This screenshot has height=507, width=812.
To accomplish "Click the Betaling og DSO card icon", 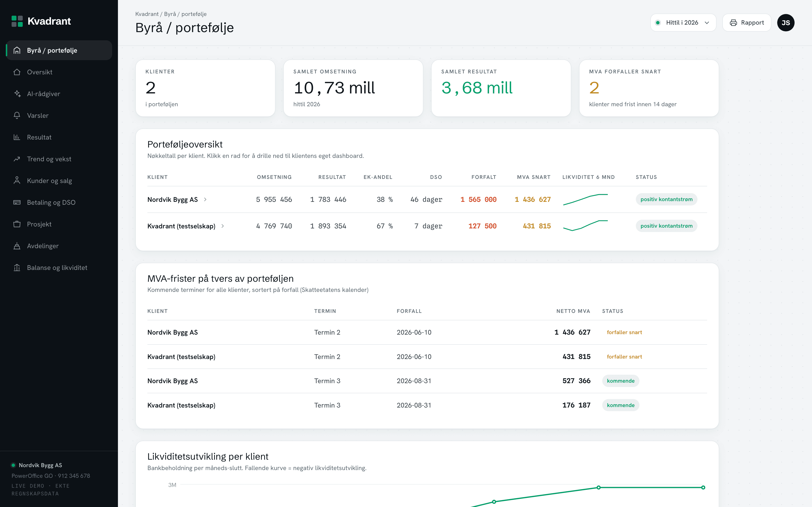I will tap(17, 203).
